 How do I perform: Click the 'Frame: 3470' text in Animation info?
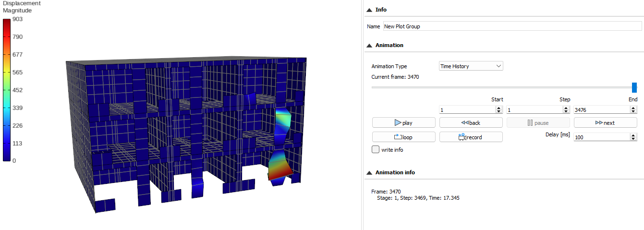click(386, 192)
